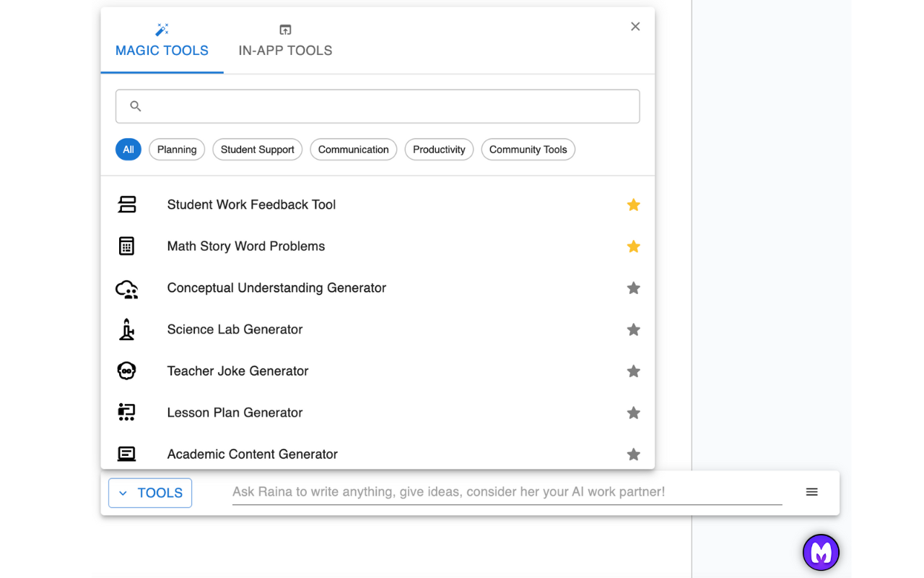Viewport: 924px width, 578px height.
Task: Favorite Academic Content Generator star
Action: tap(634, 454)
